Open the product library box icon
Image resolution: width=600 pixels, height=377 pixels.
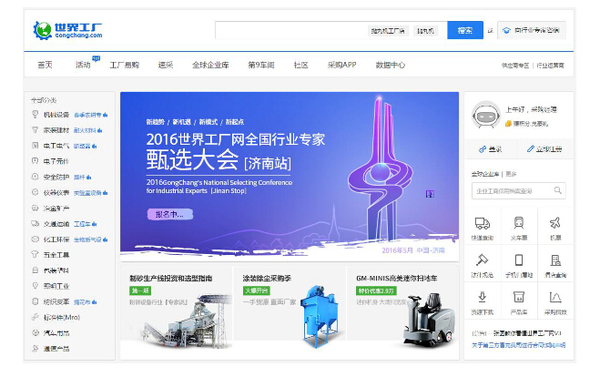(518, 297)
